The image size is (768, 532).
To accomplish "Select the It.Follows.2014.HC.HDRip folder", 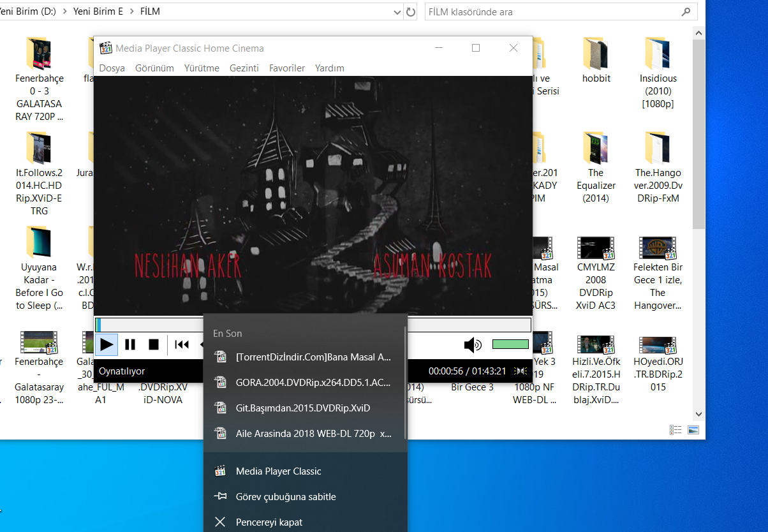I will click(40, 174).
